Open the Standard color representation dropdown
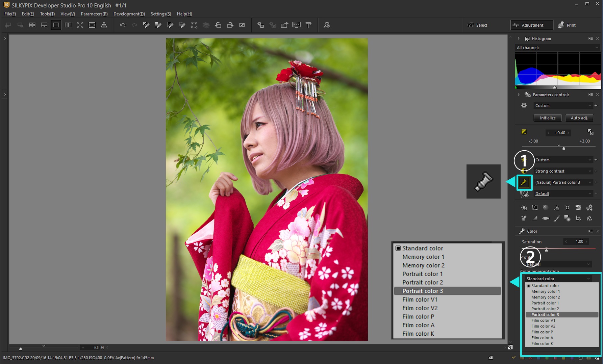 (x=558, y=279)
